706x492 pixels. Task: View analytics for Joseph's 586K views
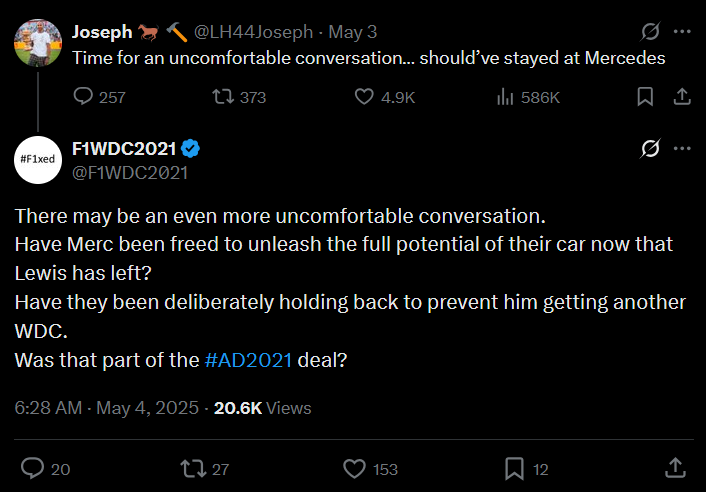tap(506, 97)
